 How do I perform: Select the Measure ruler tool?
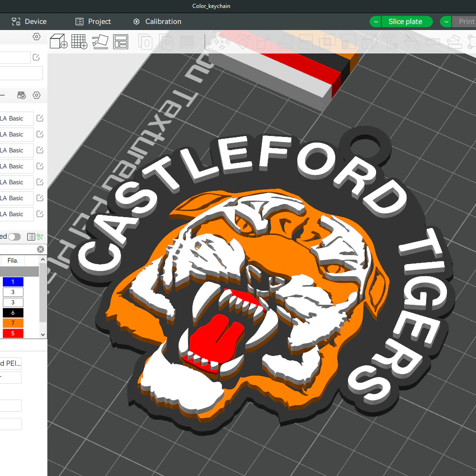[433, 42]
